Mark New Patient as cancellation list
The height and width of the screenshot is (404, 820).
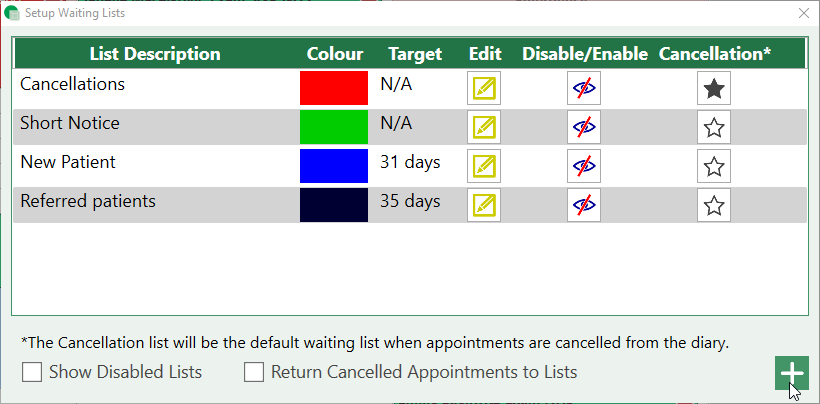[x=713, y=166]
